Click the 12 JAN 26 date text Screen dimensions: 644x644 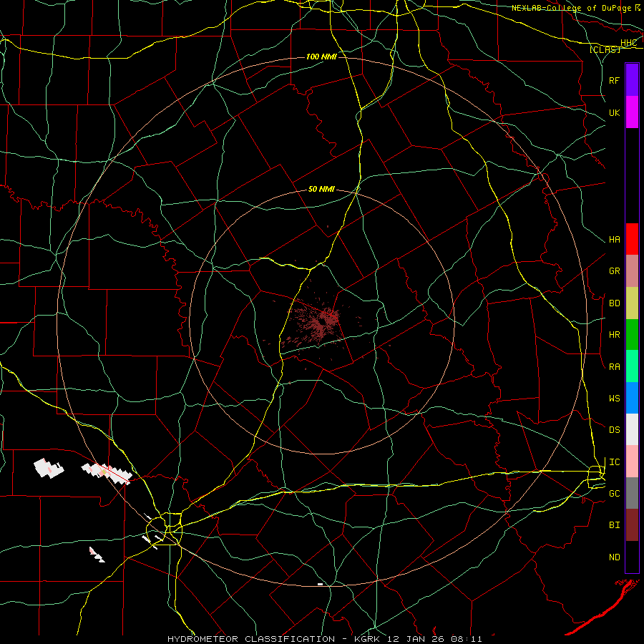pyautogui.click(x=415, y=639)
